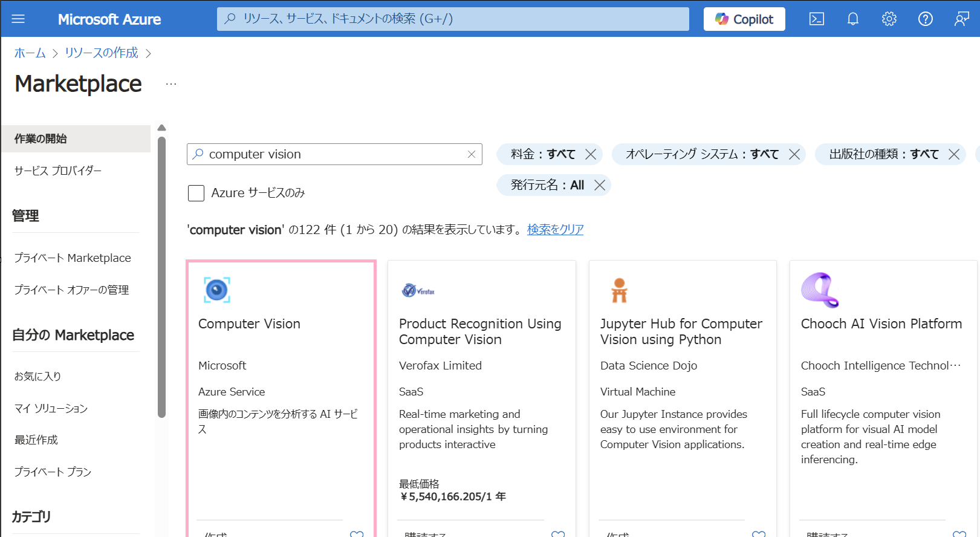Image resolution: width=980 pixels, height=537 pixels.
Task: Click the 検索をクリア link
Action: [x=555, y=230]
